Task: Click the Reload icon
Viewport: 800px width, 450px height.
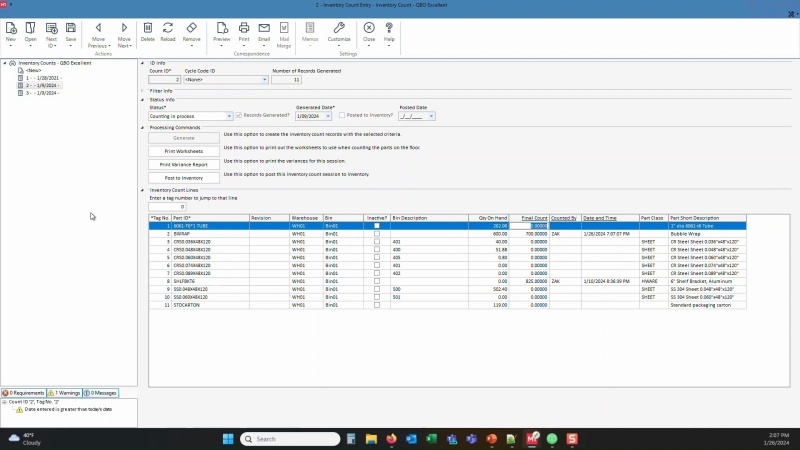Action: (x=168, y=28)
